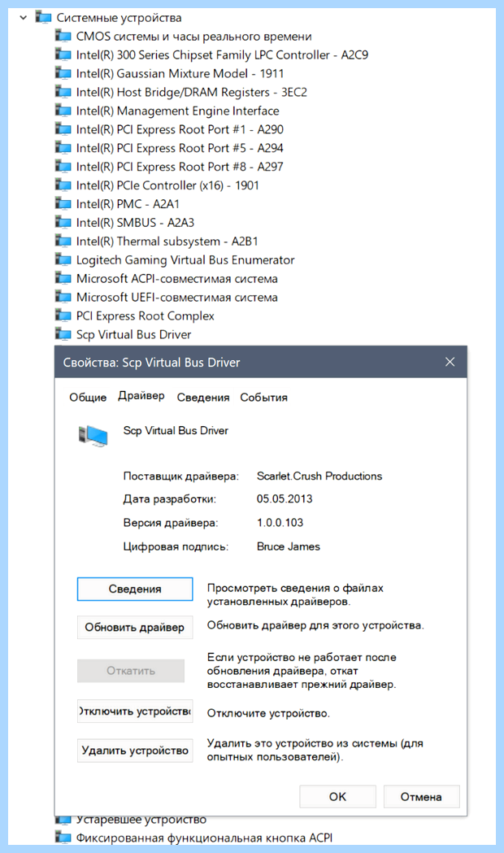This screenshot has width=504, height=853.
Task: Click icon of PCI Express Root Port #5
Action: 63,148
